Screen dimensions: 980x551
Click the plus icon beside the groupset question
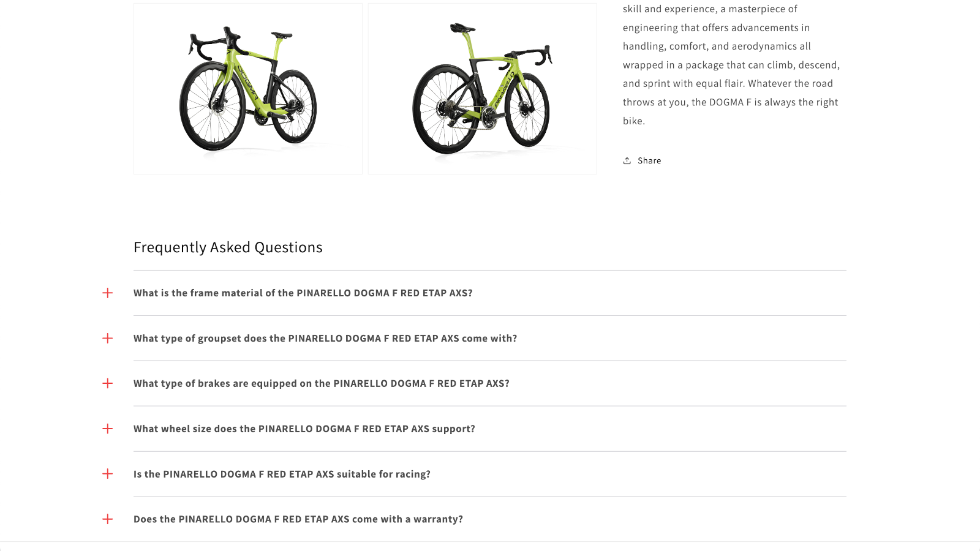[x=107, y=338]
